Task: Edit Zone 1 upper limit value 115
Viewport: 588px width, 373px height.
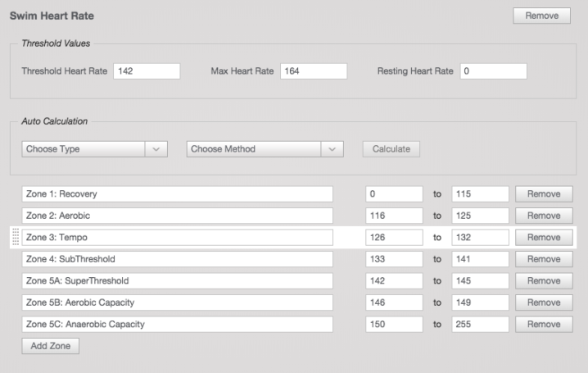Action: [x=480, y=194]
